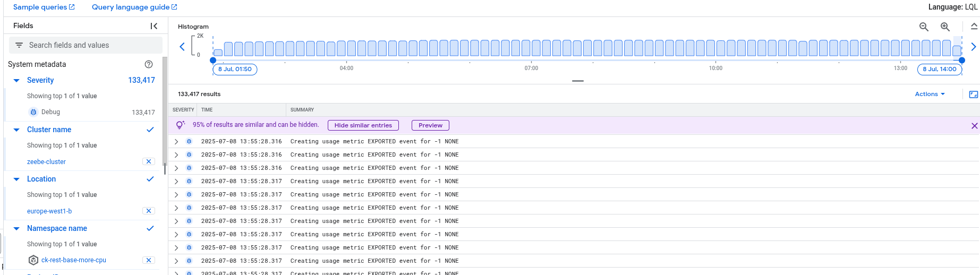The width and height of the screenshot is (980, 275).
Task: Click the Language: LQL label
Action: 953,7
